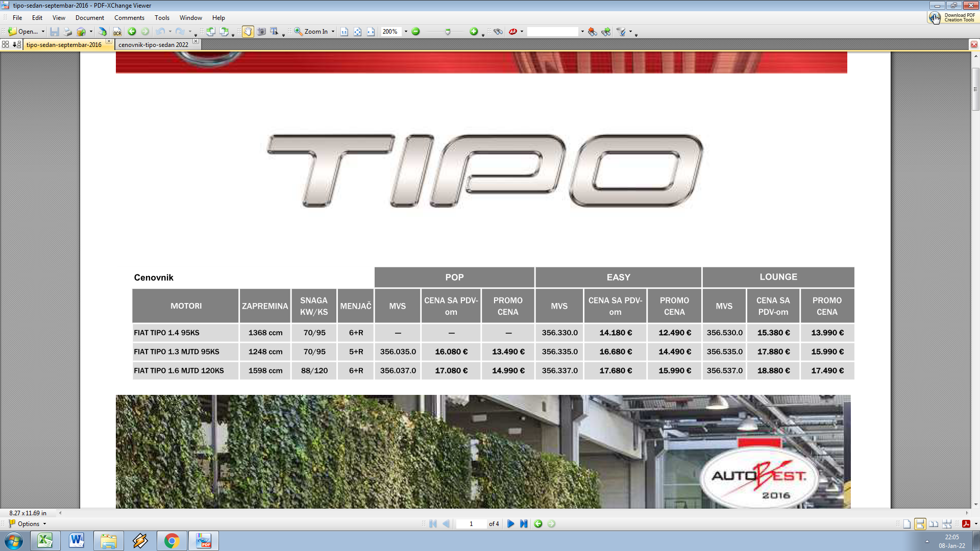Jump to the last page

[x=524, y=524]
